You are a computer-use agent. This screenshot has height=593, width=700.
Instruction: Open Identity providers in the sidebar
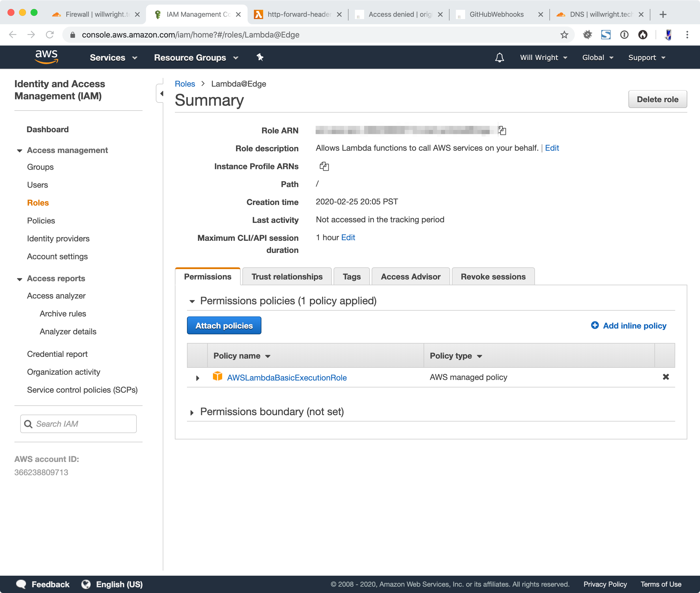click(59, 238)
